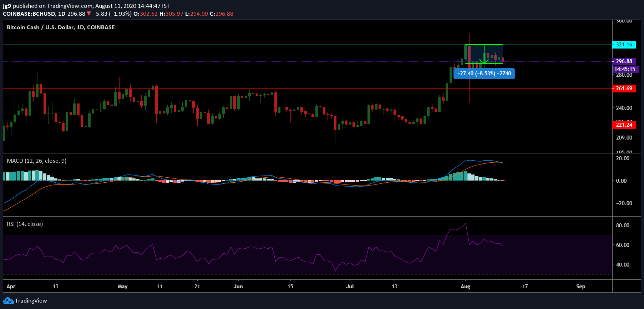Click the TradingView text at the bottom left

pyautogui.click(x=31, y=301)
